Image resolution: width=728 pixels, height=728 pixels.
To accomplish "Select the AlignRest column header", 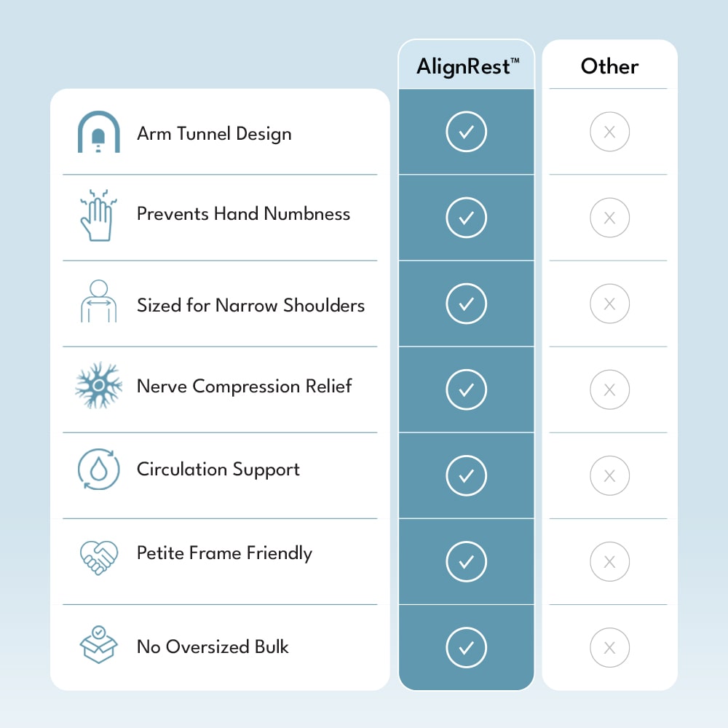I will [x=467, y=67].
